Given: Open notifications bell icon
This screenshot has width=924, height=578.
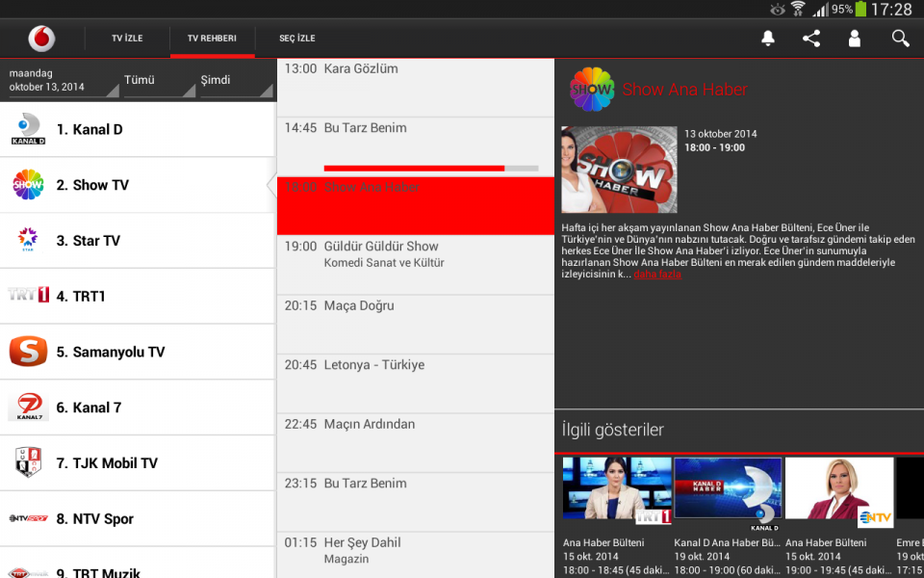Looking at the screenshot, I should pos(768,39).
